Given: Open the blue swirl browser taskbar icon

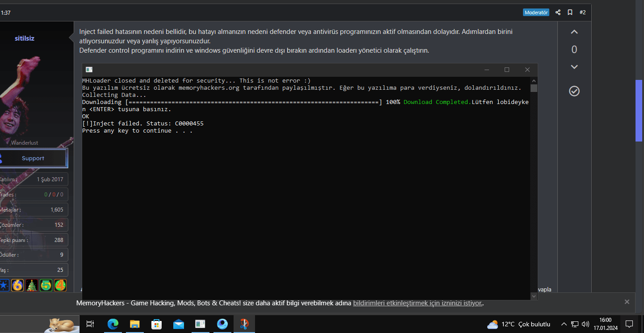Looking at the screenshot, I should 222,325.
